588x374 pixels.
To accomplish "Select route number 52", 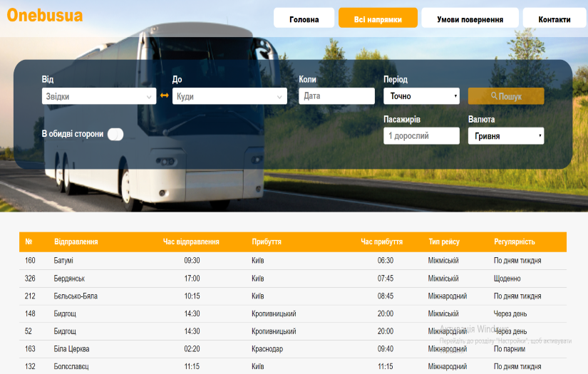I will click(28, 331).
